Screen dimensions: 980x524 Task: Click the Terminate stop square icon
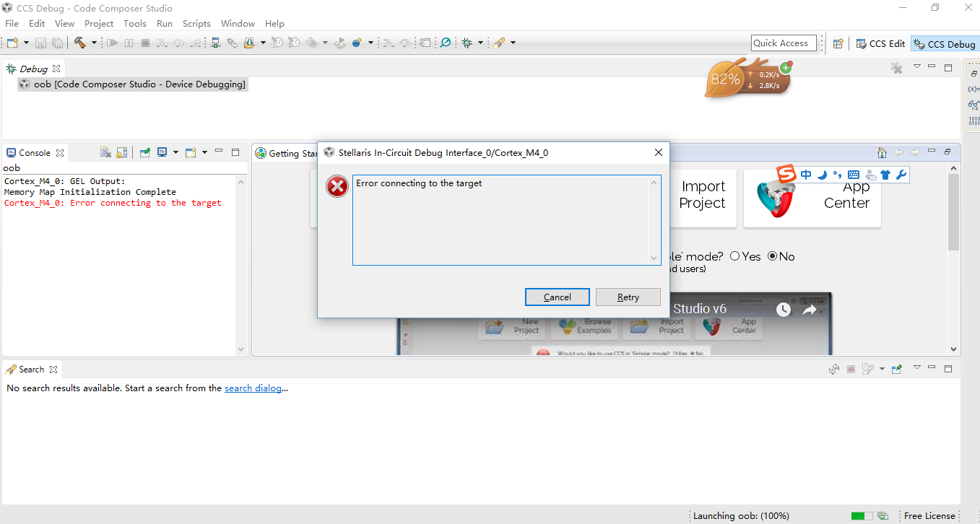click(145, 43)
